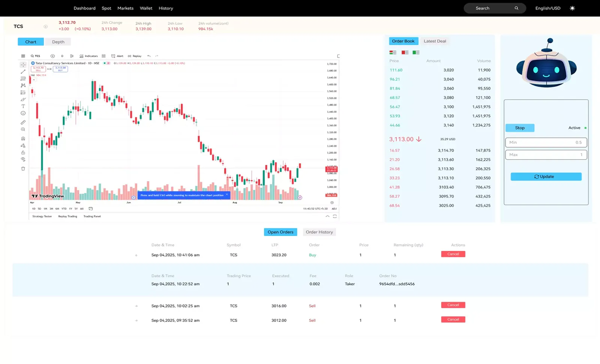Click the top Search box
The image size is (600, 364).
tap(495, 8)
